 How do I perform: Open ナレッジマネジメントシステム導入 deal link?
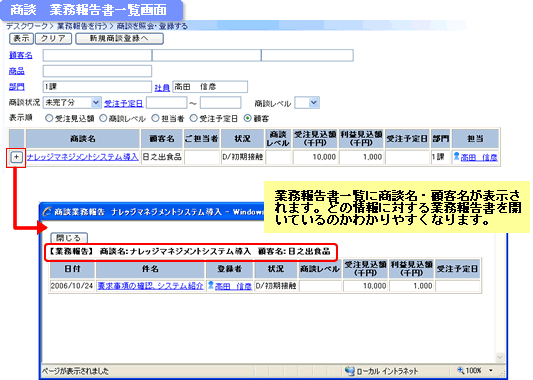click(x=83, y=157)
